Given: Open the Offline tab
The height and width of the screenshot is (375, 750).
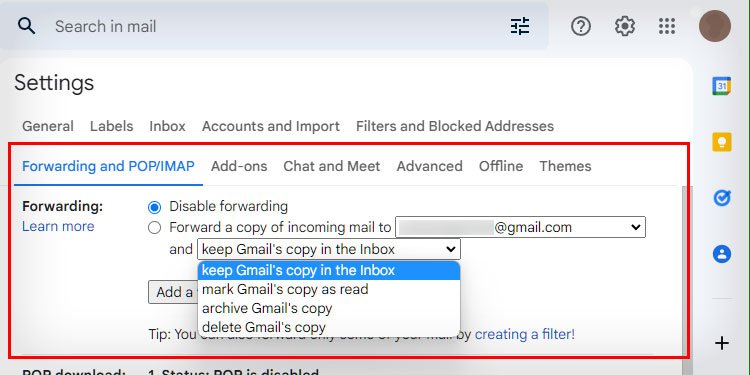Looking at the screenshot, I should click(x=501, y=166).
